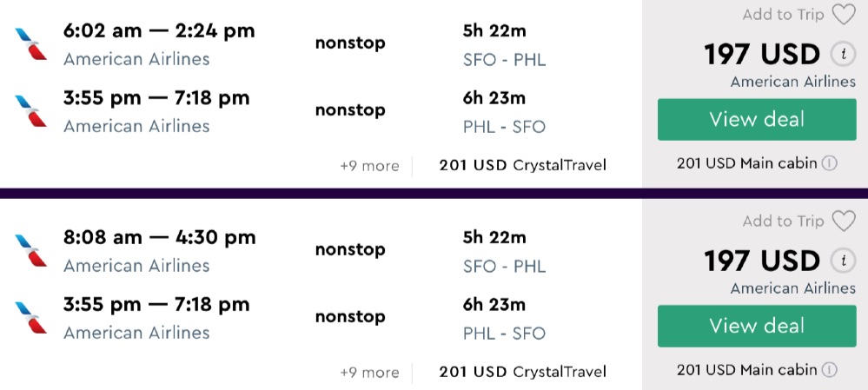Select Add to Trip on second result

point(783,221)
